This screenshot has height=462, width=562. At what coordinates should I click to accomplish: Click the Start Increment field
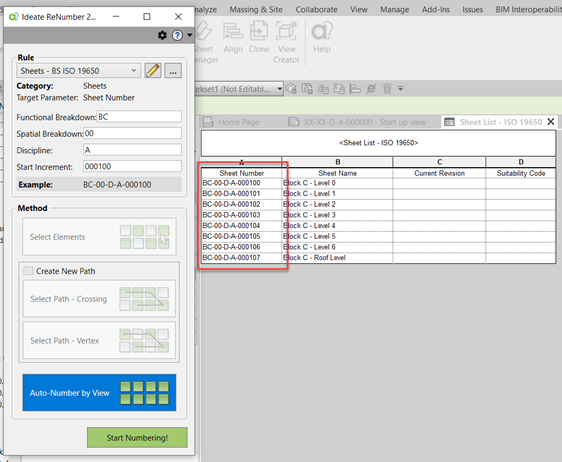coord(132,166)
